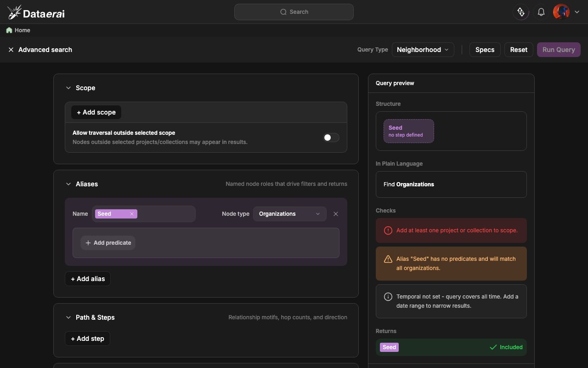The width and height of the screenshot is (588, 368).
Task: Expand the account chevron beside avatar
Action: [x=577, y=12]
